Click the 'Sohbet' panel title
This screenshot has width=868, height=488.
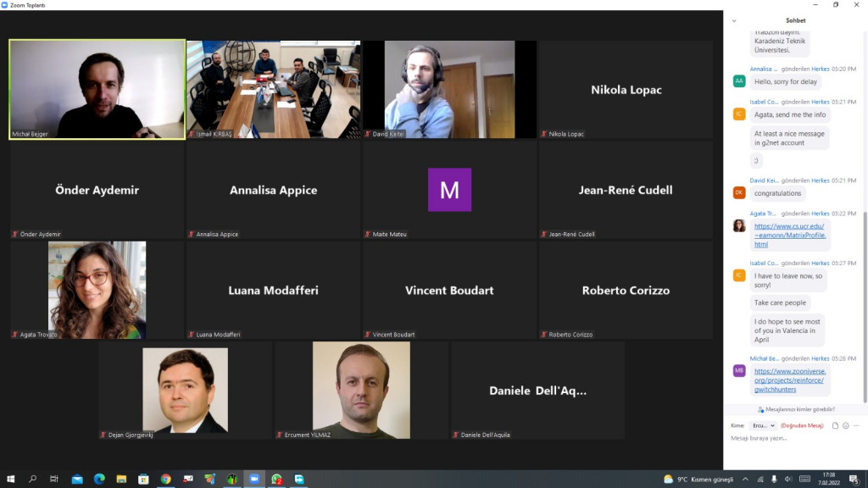point(795,20)
